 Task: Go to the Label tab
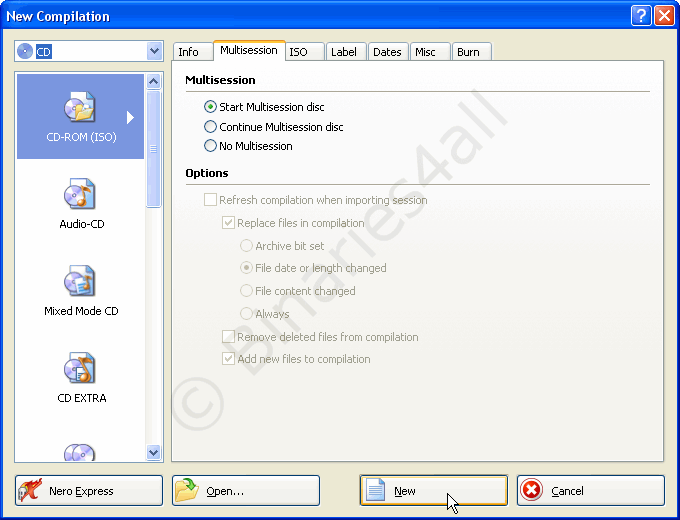coord(344,52)
